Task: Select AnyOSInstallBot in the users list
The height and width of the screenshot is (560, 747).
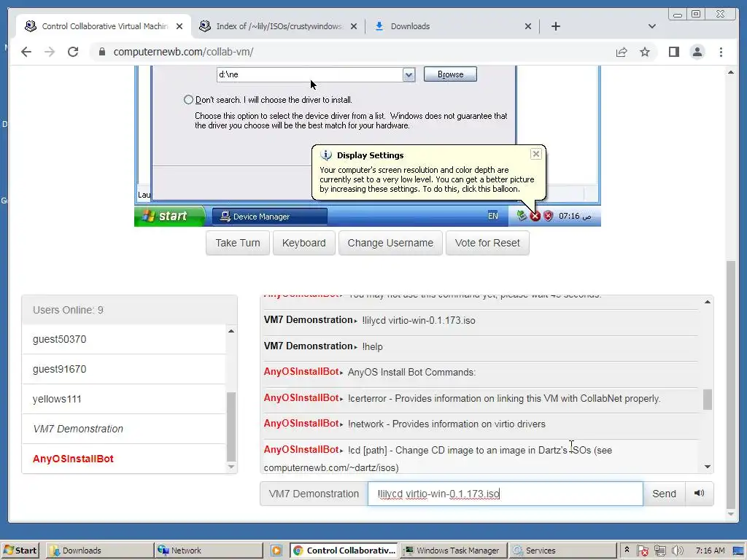Action: pyautogui.click(x=124, y=459)
